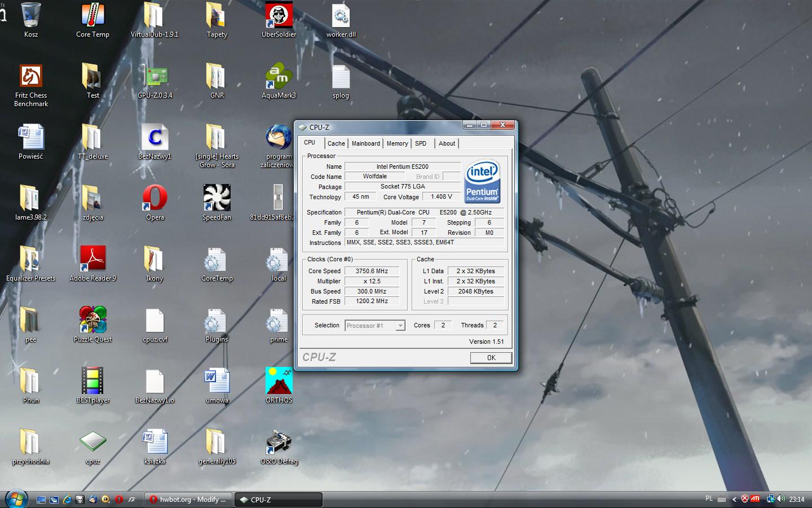812x508 pixels.
Task: Click the Windows Security Center alert tray icon
Action: (x=744, y=498)
